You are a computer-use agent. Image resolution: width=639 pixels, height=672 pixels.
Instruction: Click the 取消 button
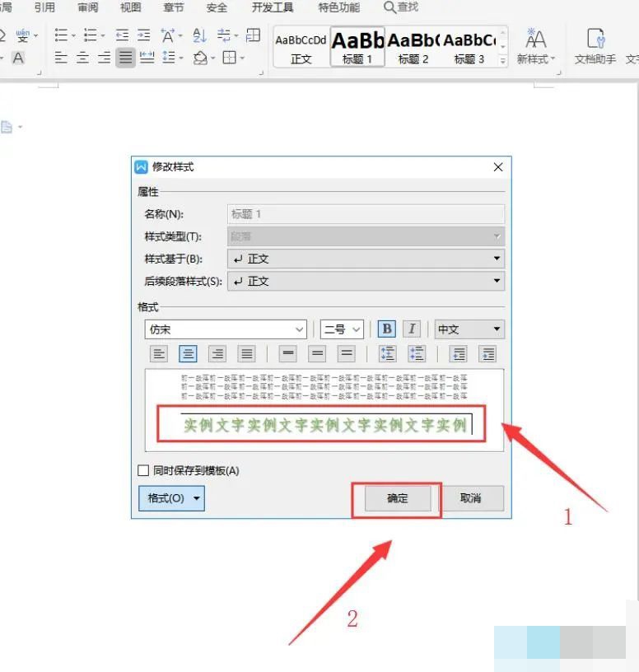(x=470, y=498)
